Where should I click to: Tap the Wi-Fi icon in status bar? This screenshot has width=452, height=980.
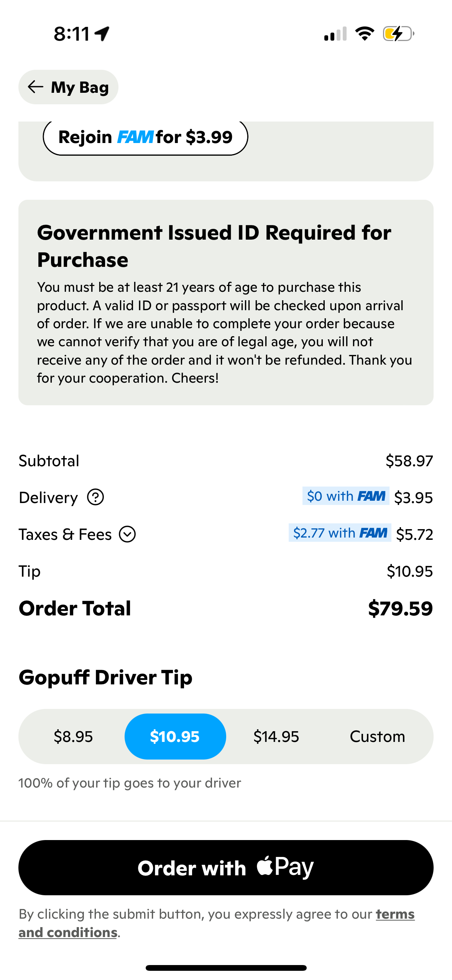point(365,34)
